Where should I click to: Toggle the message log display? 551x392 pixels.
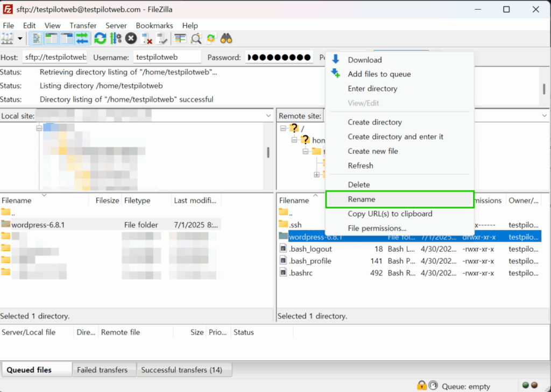(36, 38)
